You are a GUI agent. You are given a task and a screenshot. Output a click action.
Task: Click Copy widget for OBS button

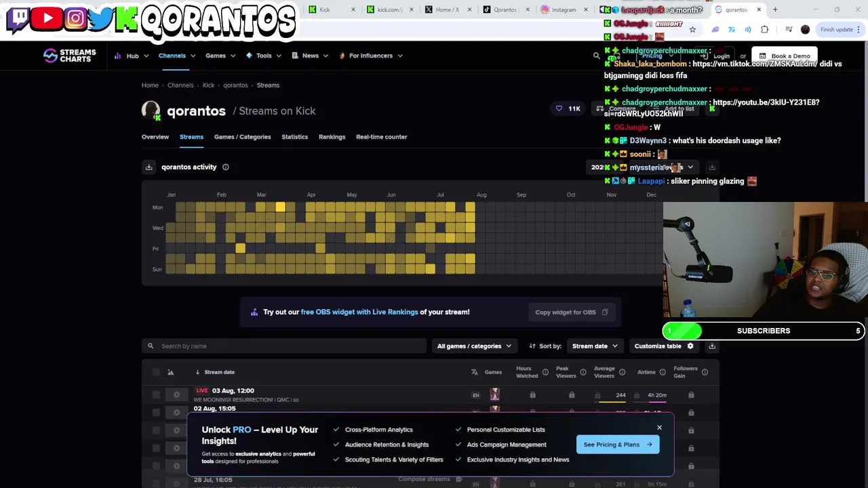pyautogui.click(x=571, y=312)
